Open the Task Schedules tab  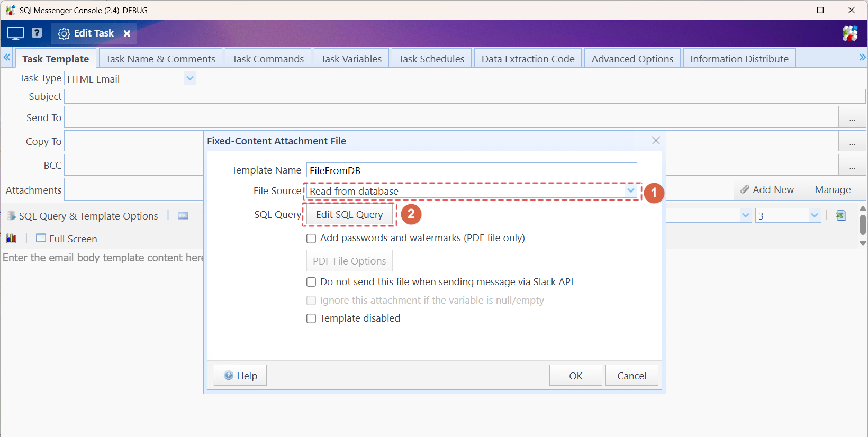pyautogui.click(x=431, y=59)
